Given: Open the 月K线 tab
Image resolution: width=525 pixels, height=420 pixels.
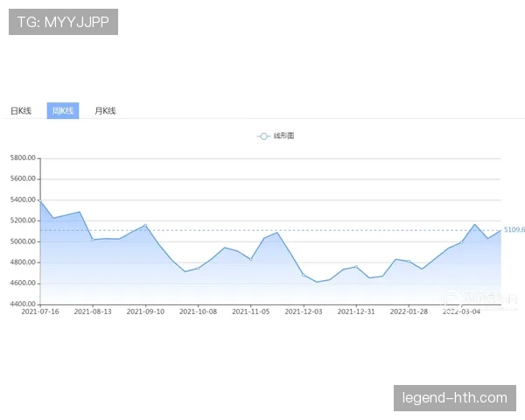Looking at the screenshot, I should [x=105, y=111].
